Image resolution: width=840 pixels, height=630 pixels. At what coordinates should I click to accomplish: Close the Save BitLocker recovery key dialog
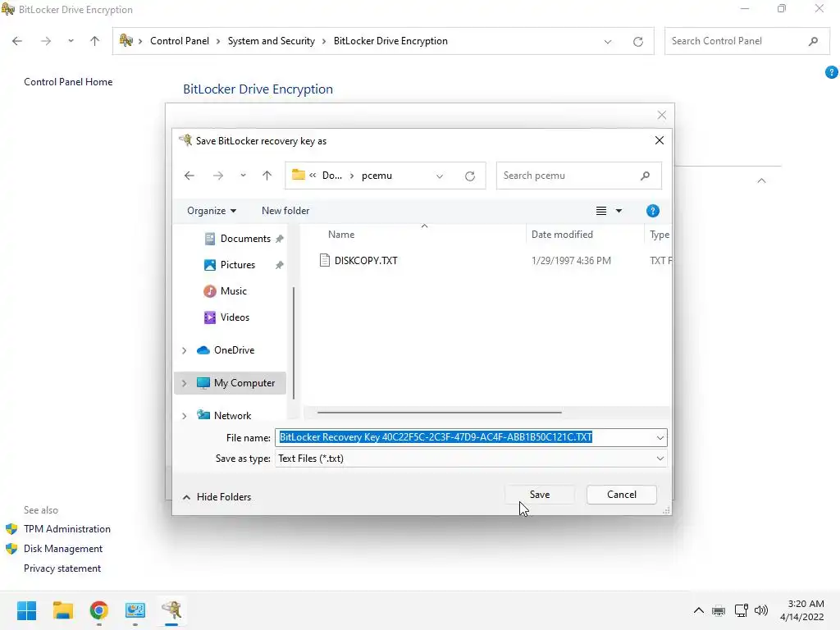click(x=660, y=140)
